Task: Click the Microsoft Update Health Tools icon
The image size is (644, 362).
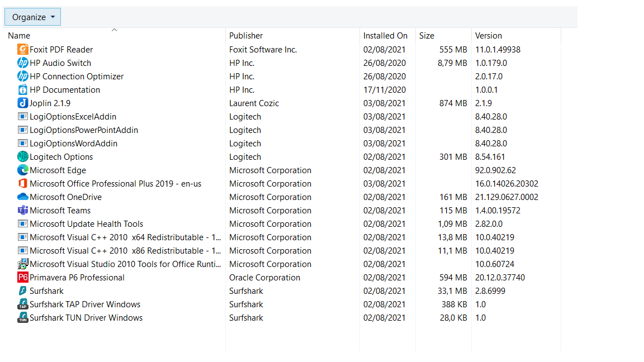Action: click(x=22, y=223)
